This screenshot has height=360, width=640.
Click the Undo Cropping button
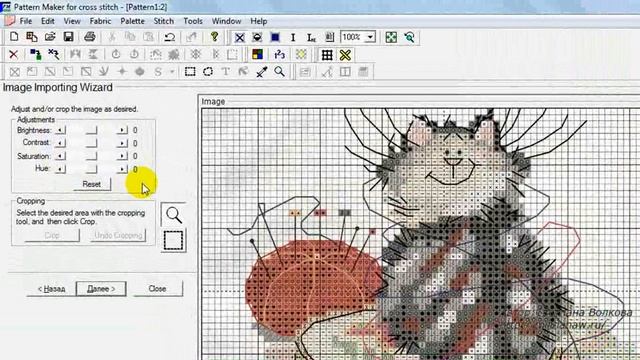(x=118, y=236)
